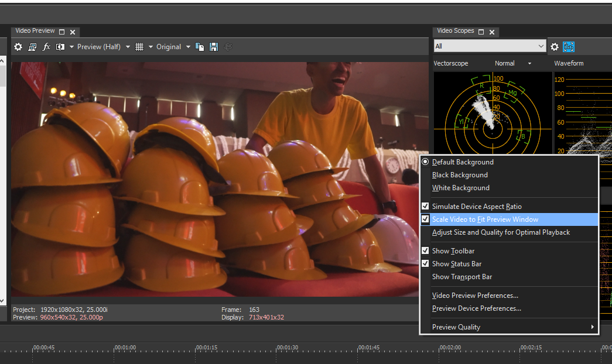The image size is (612, 364).
Task: Toggle Scale Video to Fit Preview Window
Action: pos(485,219)
